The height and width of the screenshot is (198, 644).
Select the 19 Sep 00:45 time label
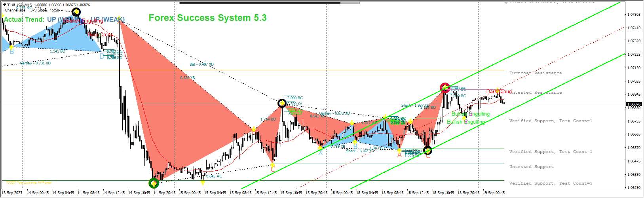494,193
